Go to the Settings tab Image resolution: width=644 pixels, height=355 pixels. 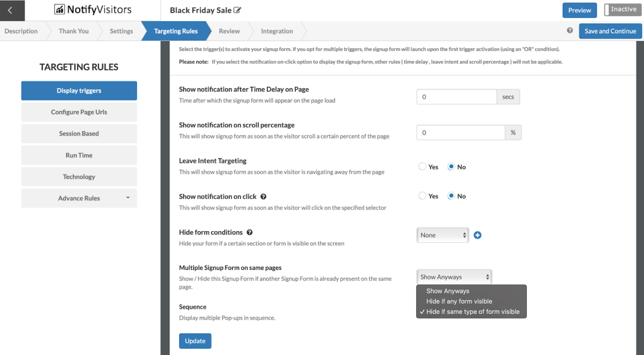(121, 31)
